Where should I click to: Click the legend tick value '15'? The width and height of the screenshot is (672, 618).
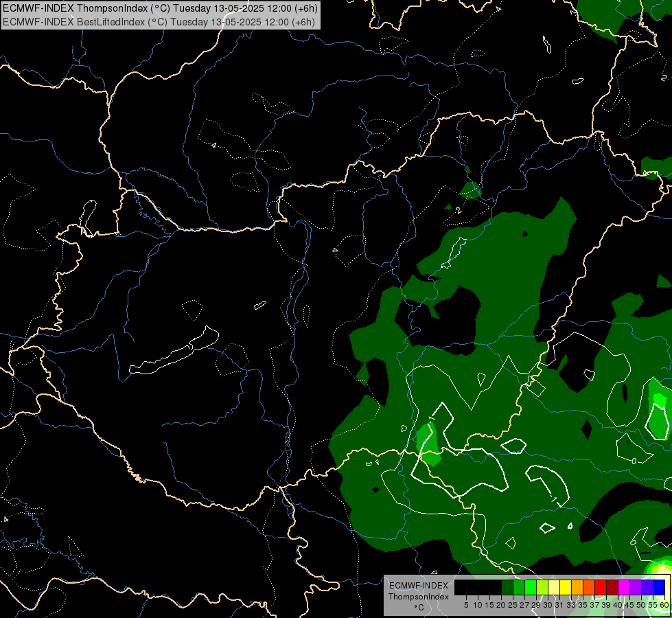tap(489, 605)
